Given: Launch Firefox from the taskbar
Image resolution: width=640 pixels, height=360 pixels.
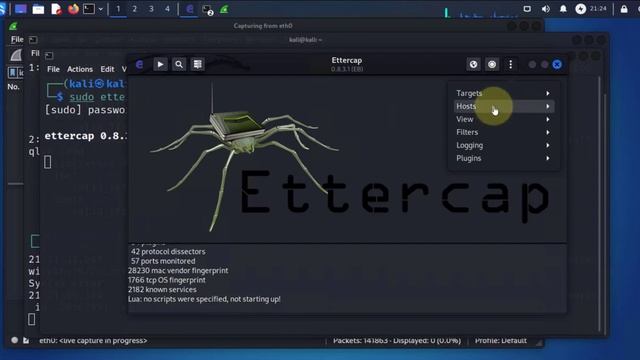Looking at the screenshot, I should point(73,9).
